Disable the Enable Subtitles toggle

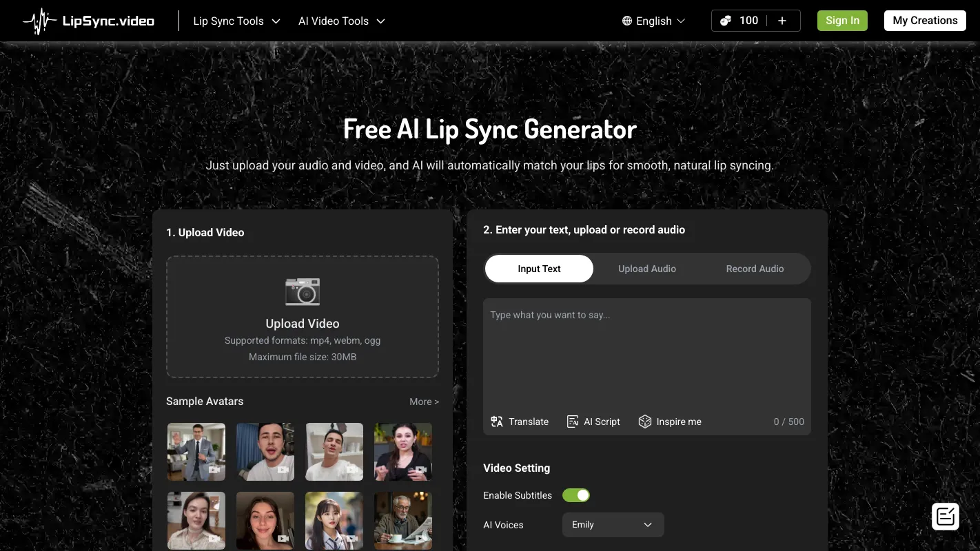coord(576,495)
